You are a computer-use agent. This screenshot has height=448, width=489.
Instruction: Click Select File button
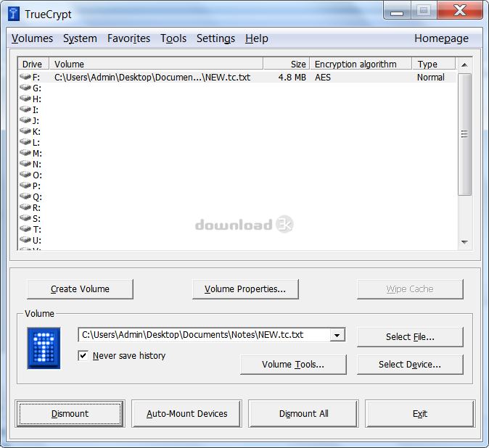410,337
